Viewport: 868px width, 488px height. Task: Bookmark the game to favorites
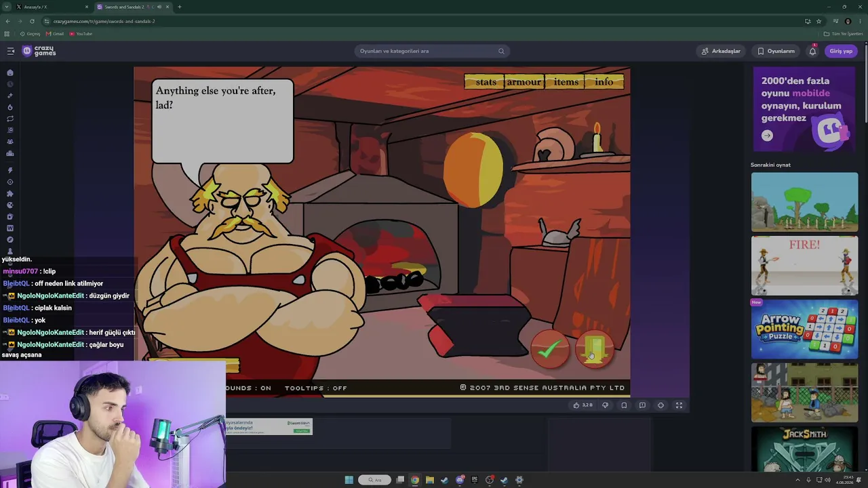point(624,405)
